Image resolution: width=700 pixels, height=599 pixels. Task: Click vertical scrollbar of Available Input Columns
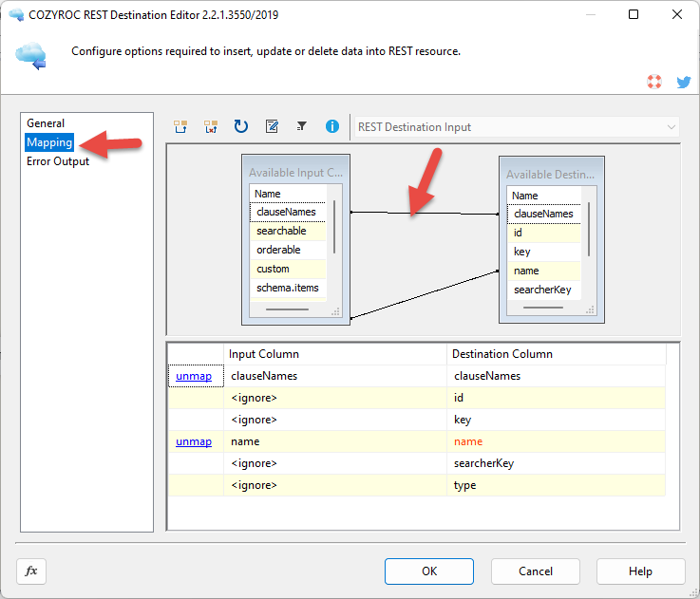click(334, 228)
